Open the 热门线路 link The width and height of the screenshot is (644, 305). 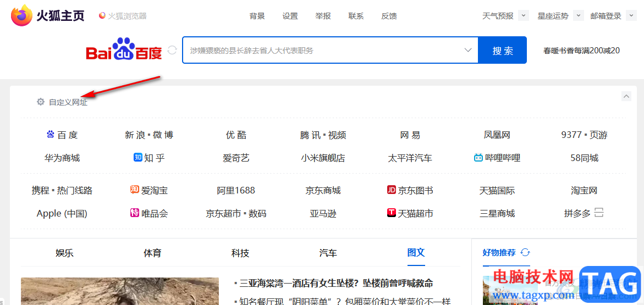tap(75, 191)
